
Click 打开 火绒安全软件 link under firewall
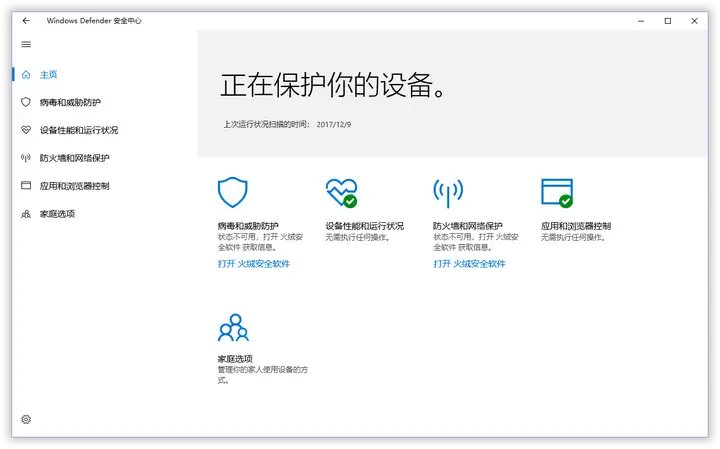469,264
